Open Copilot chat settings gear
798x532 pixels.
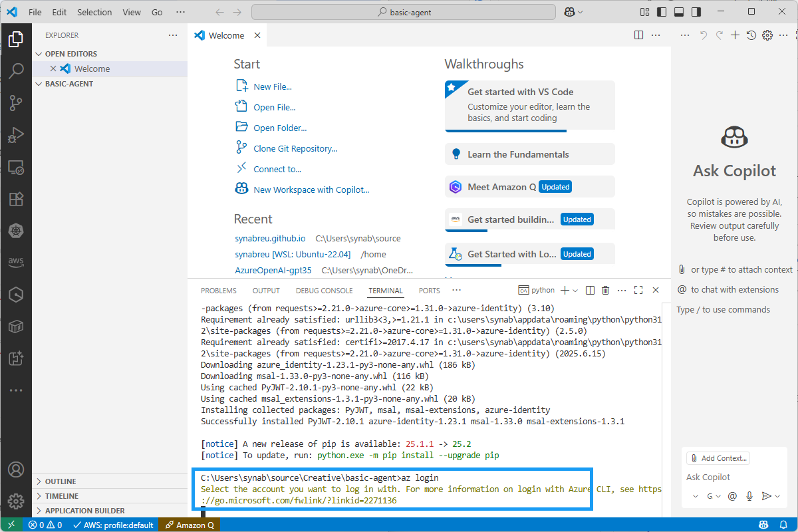[767, 35]
